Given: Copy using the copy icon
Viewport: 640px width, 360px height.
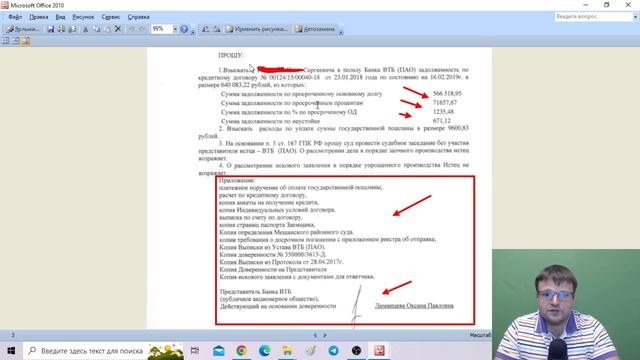Looking at the screenshot, I should click(96, 29).
